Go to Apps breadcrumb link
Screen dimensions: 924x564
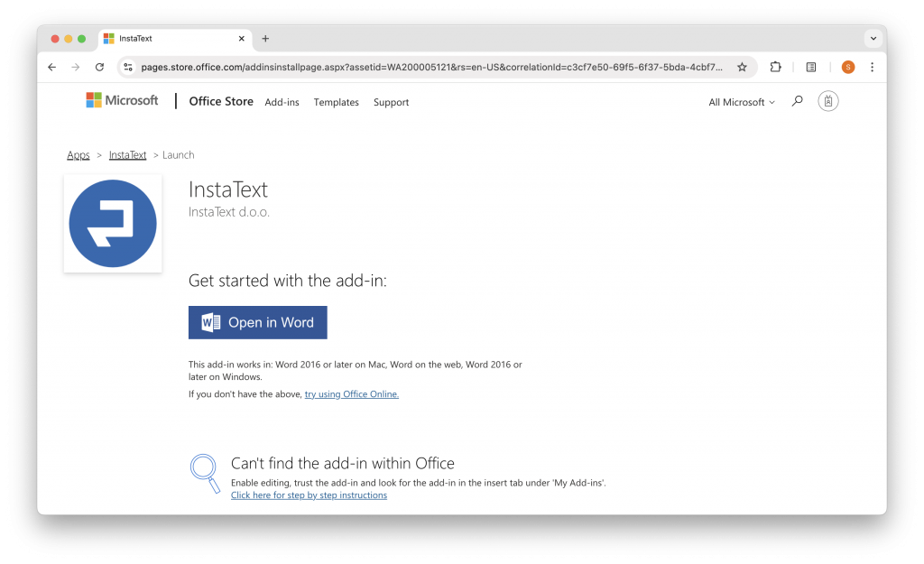[x=79, y=155]
